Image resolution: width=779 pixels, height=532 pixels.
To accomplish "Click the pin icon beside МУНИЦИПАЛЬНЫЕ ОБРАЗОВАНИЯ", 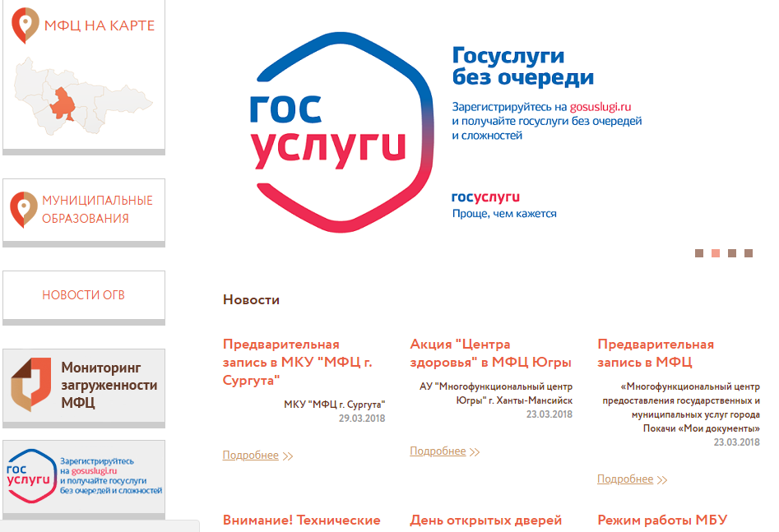I will coord(23,210).
